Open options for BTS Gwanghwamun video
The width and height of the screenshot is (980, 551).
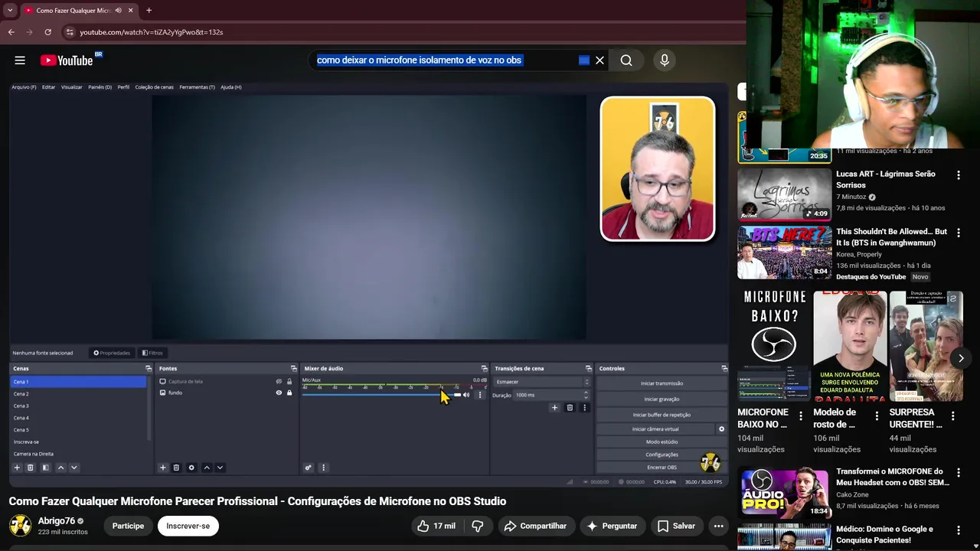tap(958, 233)
